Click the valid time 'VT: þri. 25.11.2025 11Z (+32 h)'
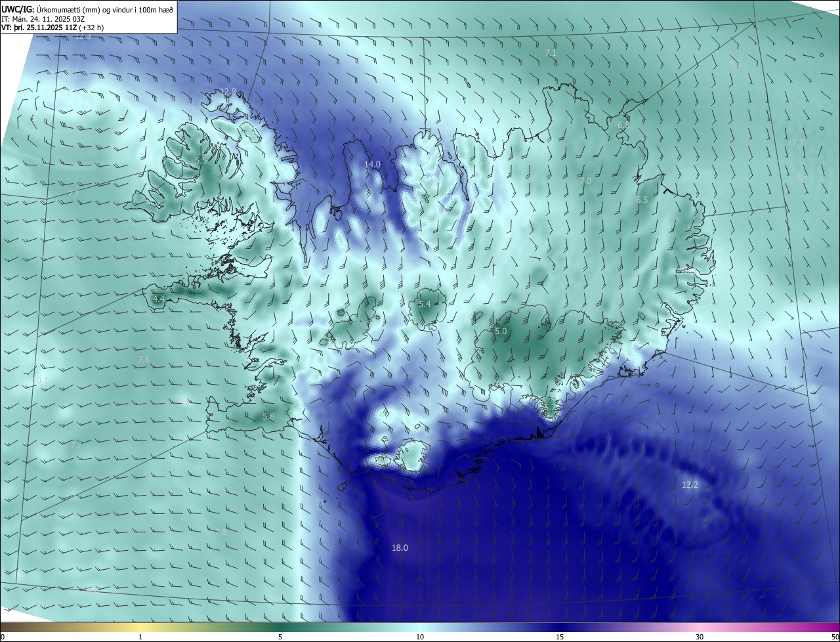 pyautogui.click(x=52, y=28)
